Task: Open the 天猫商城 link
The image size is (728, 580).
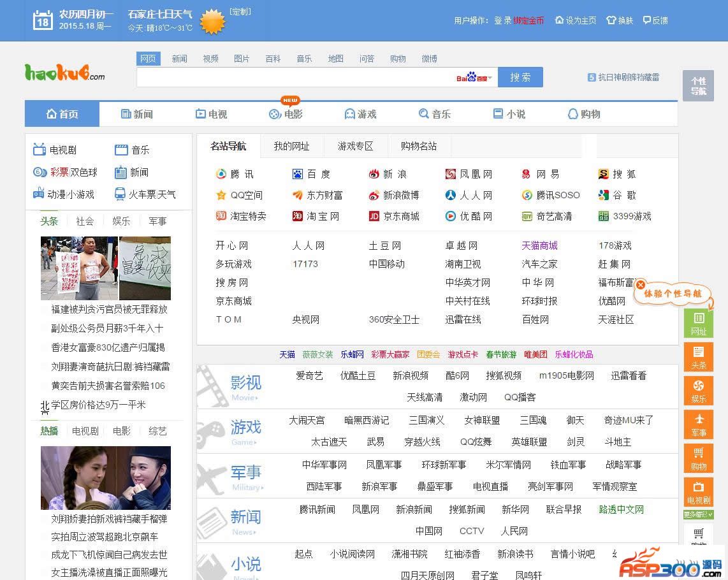Action: click(539, 245)
